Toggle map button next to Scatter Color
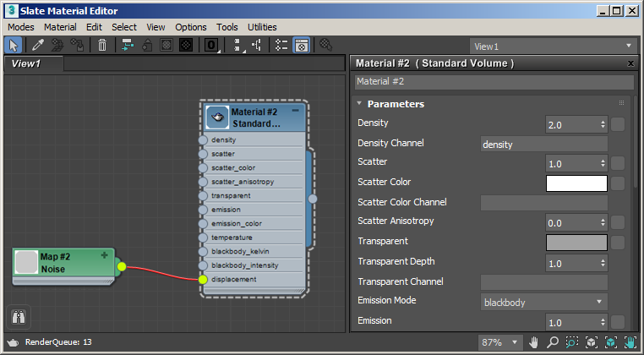 click(x=618, y=183)
